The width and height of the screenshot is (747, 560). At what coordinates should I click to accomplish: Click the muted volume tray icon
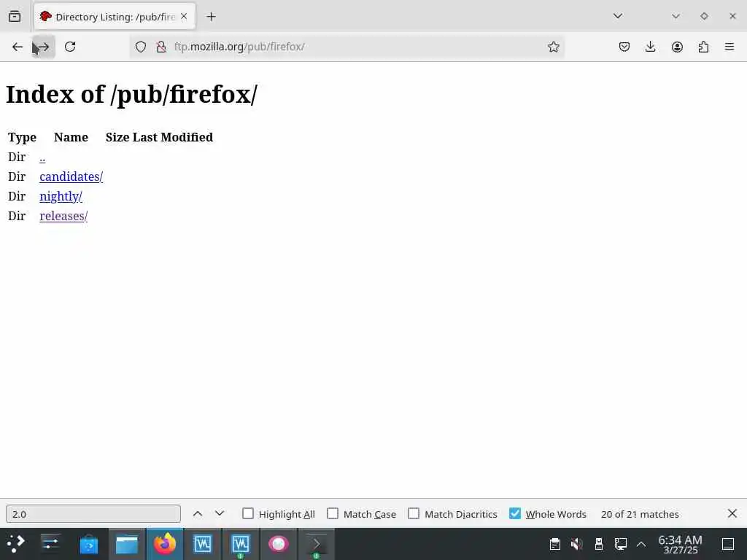(576, 544)
